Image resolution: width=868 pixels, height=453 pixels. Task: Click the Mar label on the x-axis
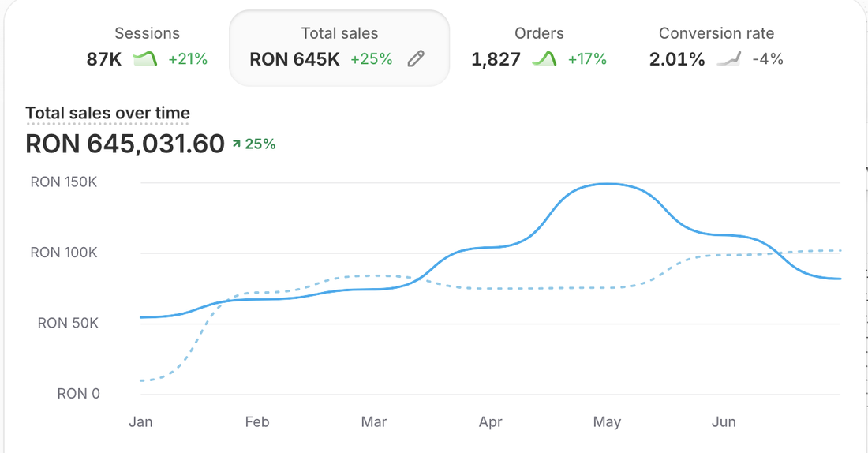374,422
